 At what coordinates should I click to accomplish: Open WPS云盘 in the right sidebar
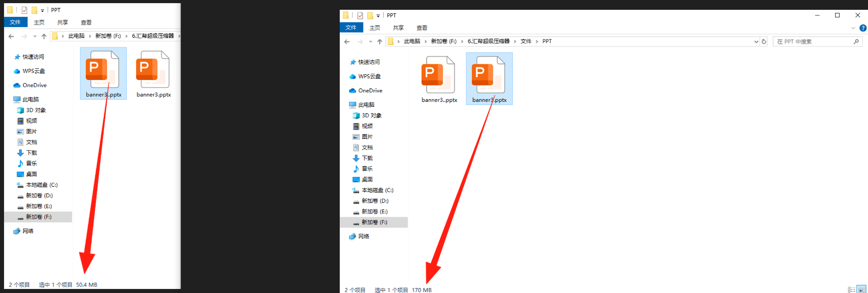(x=370, y=76)
